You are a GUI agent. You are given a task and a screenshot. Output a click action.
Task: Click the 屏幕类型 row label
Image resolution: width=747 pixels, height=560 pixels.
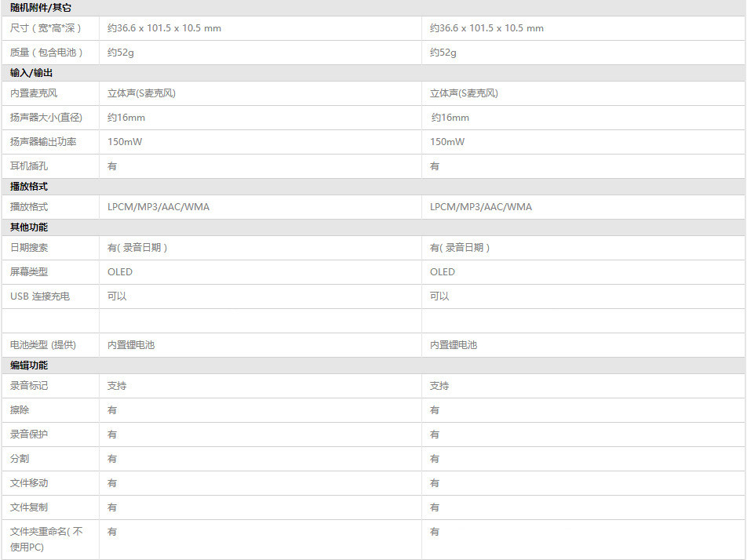(29, 272)
